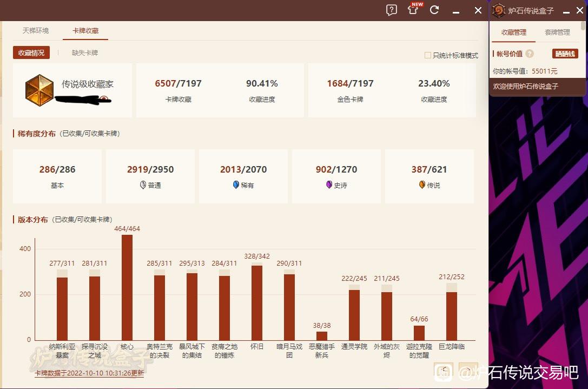This screenshot has width=588, height=389.
Task: Click the 传说级收藏家 title text
Action: (88, 84)
